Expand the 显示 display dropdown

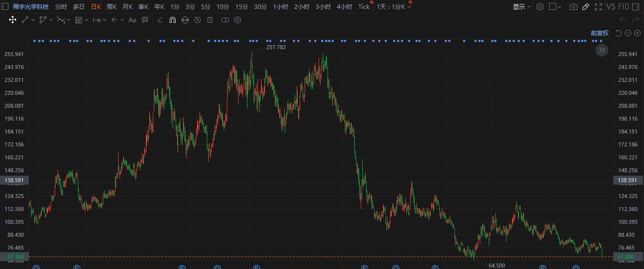521,7
